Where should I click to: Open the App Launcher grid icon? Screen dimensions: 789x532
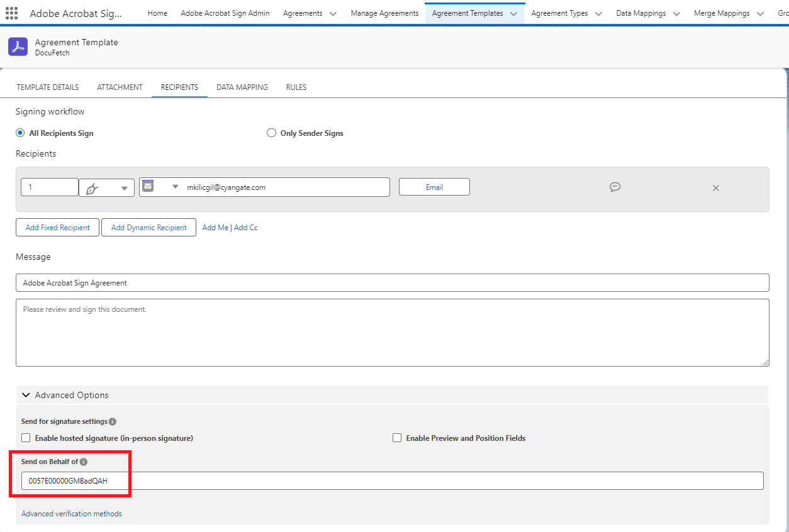(11, 13)
